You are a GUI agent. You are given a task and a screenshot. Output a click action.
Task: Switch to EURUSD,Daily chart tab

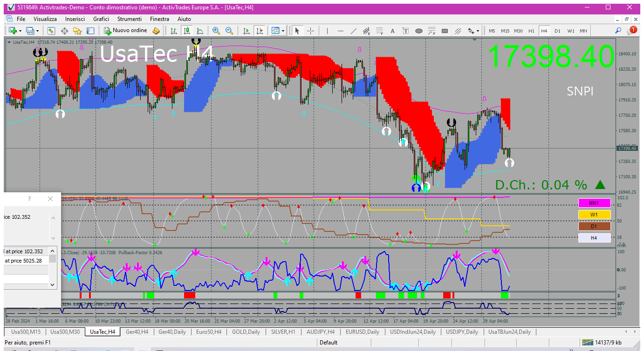click(363, 332)
